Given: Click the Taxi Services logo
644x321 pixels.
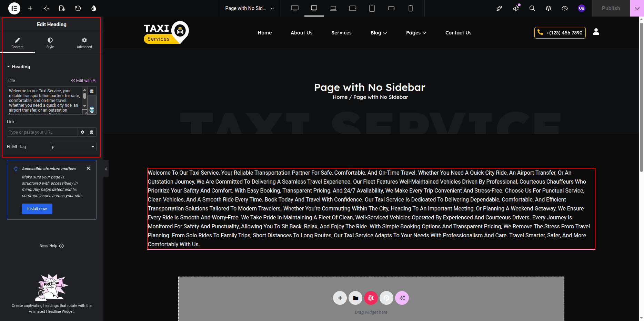Looking at the screenshot, I should tap(166, 32).
